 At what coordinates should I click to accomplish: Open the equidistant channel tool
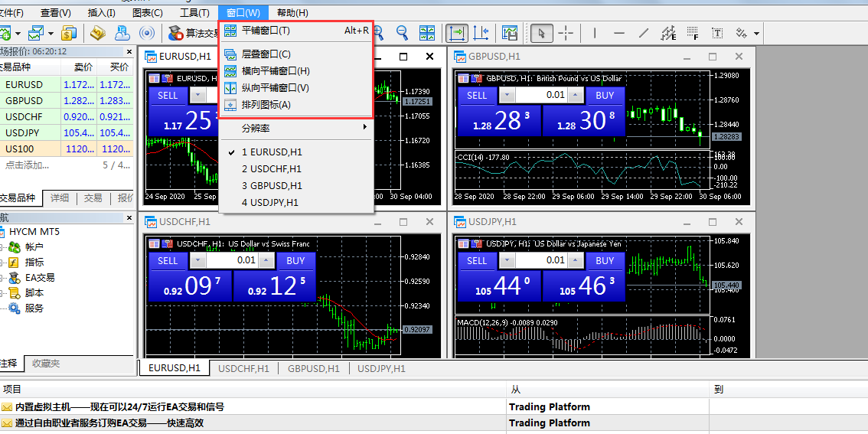(668, 33)
